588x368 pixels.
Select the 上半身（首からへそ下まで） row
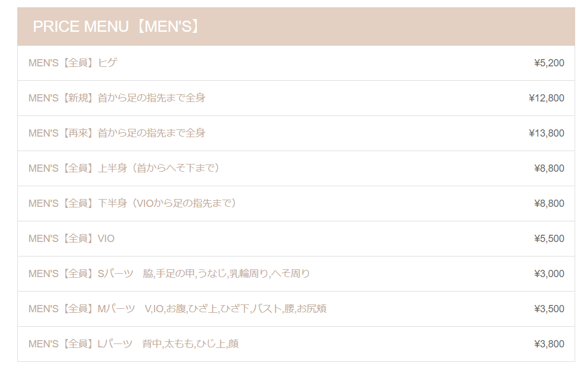tap(296, 168)
